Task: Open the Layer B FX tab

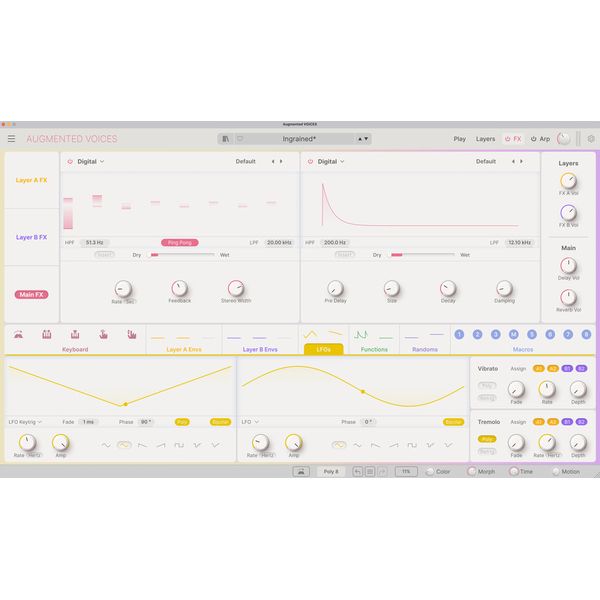Action: pos(31,237)
